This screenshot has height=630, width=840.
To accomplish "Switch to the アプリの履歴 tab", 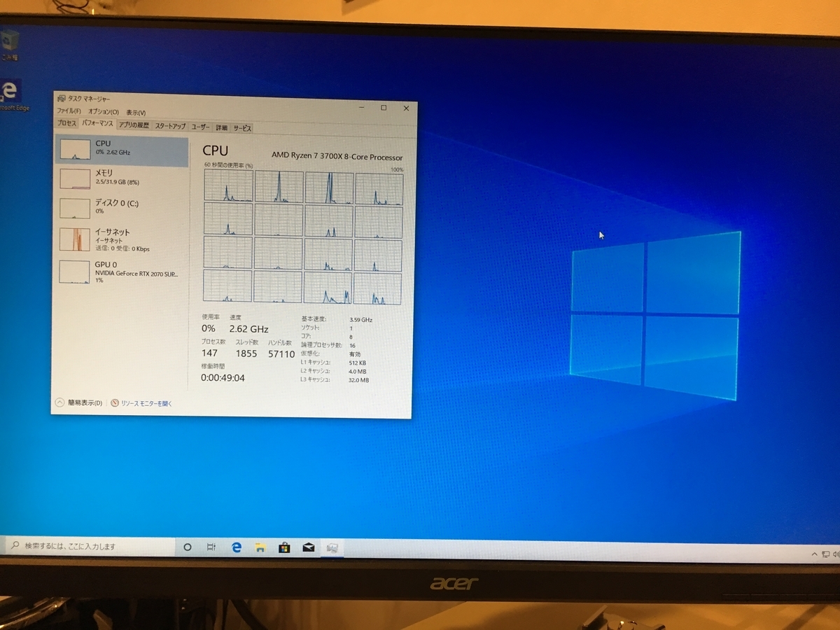I will tap(134, 125).
